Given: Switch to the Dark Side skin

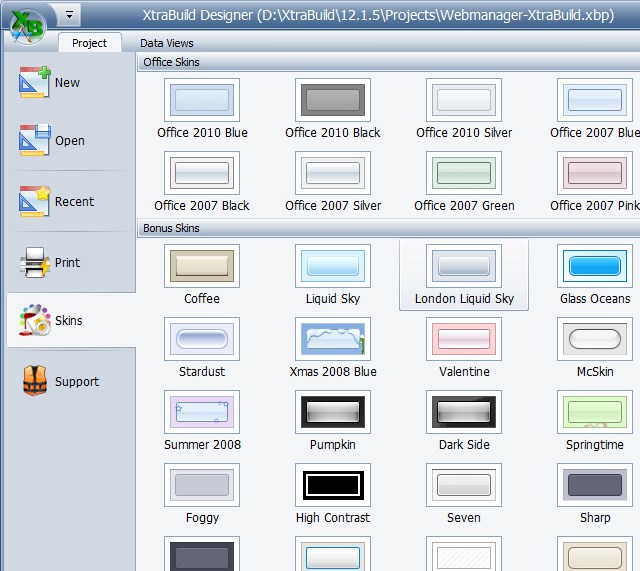Looking at the screenshot, I should (464, 421).
